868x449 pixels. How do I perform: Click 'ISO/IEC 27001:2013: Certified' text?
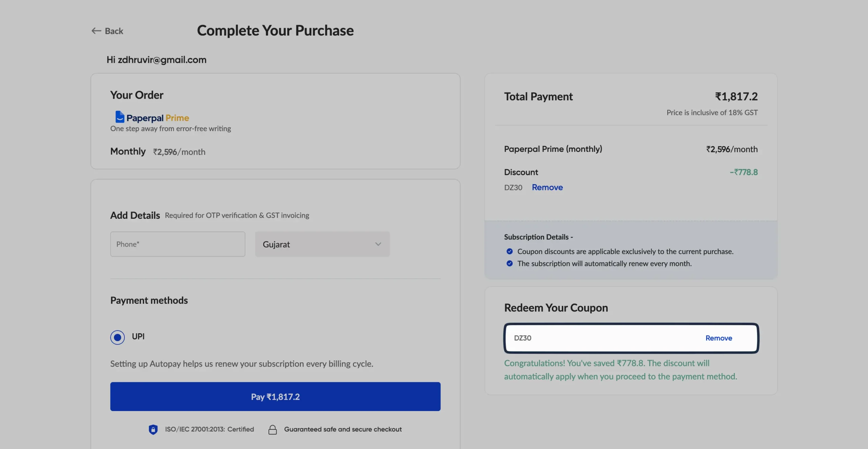click(209, 429)
